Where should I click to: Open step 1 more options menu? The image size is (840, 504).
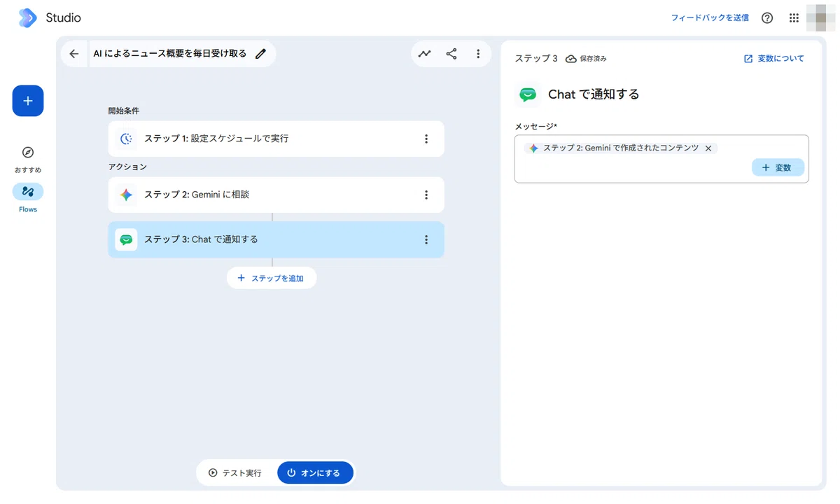click(426, 139)
